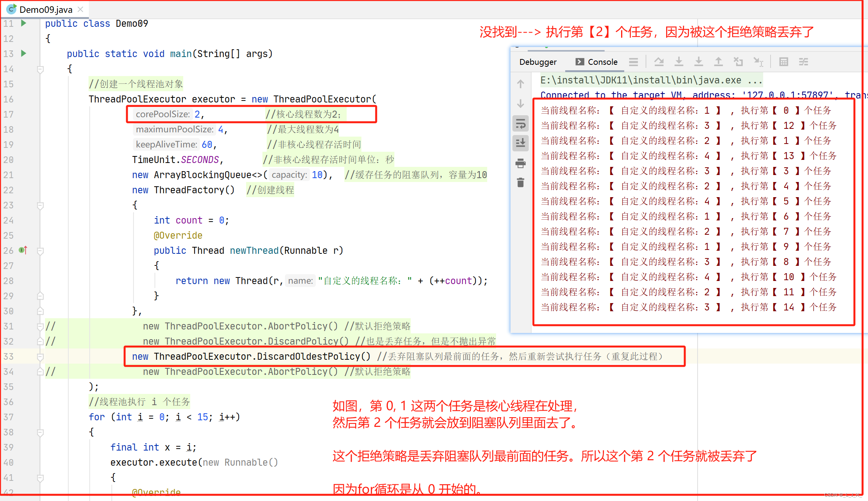Click line number 37 in the gutter
Image resolution: width=868 pixels, height=501 pixels.
9,417
